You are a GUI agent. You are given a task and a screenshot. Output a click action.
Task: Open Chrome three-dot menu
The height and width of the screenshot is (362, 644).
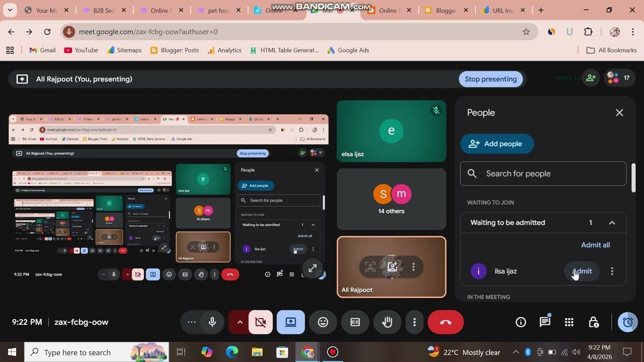tap(633, 32)
